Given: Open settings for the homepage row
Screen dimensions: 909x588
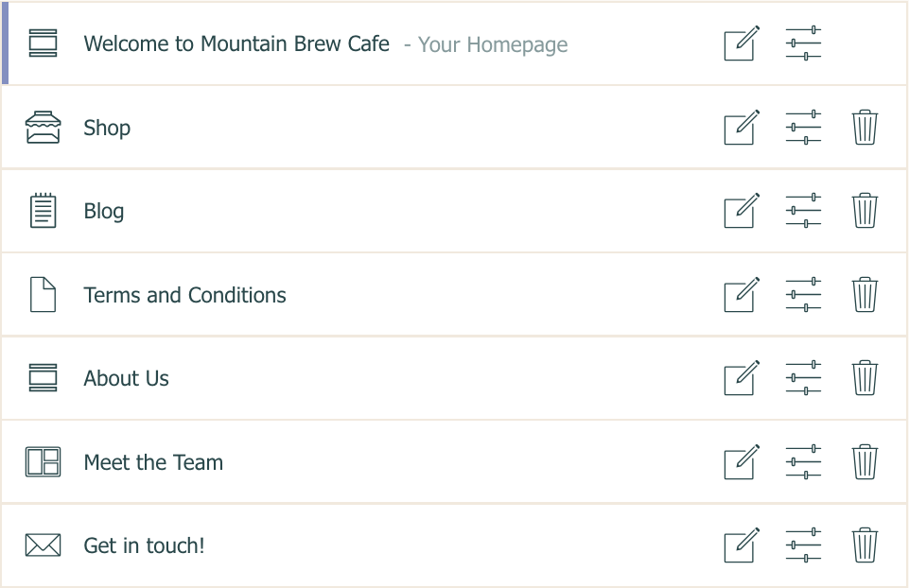Looking at the screenshot, I should [x=803, y=43].
